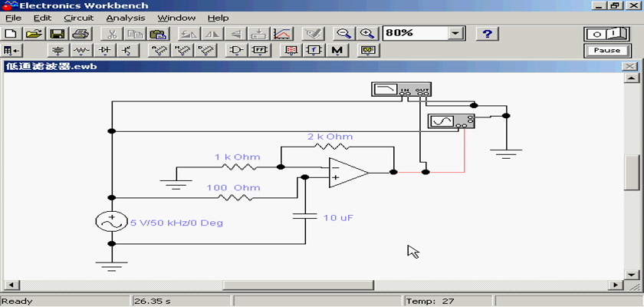Open the File menu

13,18
